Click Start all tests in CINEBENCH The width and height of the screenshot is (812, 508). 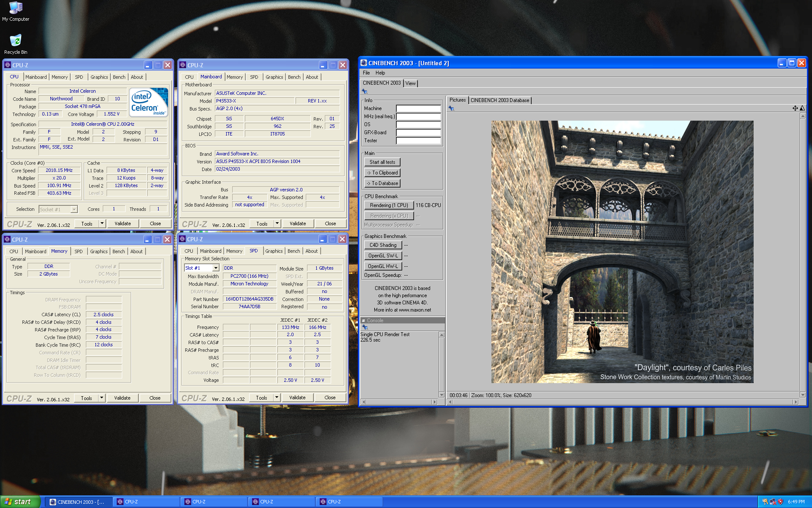(382, 162)
